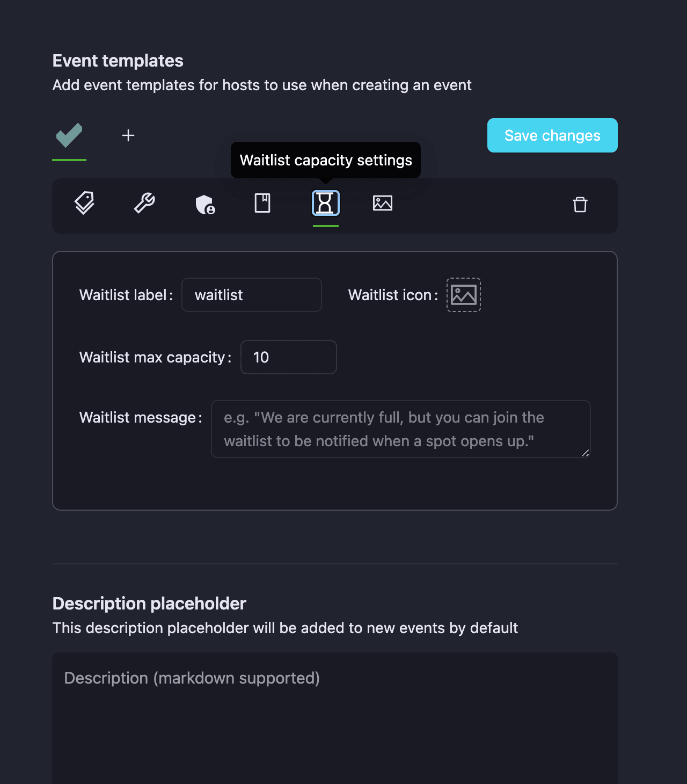
Task: Add a new event template
Action: coord(128,135)
